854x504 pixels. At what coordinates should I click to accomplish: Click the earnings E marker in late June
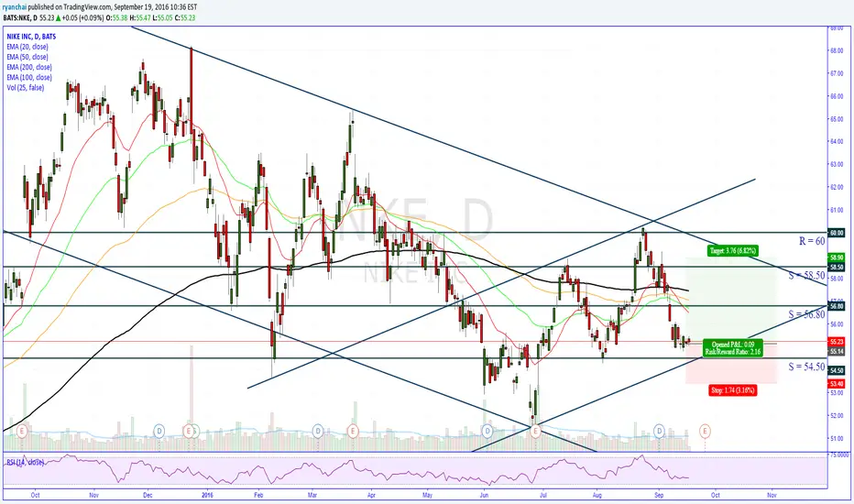point(536,431)
